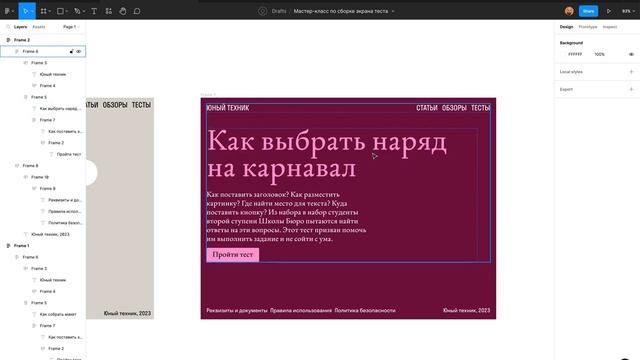This screenshot has height=360, width=640.
Task: Click the Background color swatch
Action: click(563, 54)
